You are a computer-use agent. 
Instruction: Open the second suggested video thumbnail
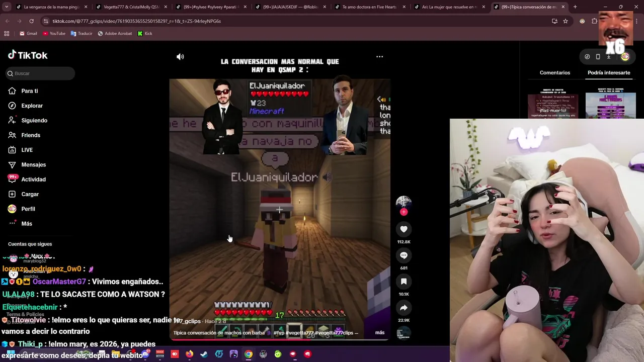point(611,104)
